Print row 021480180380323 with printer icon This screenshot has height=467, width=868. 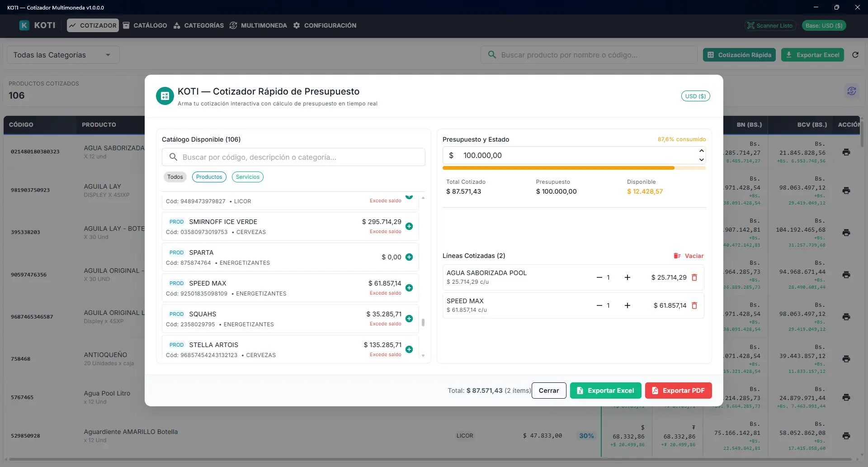click(846, 152)
